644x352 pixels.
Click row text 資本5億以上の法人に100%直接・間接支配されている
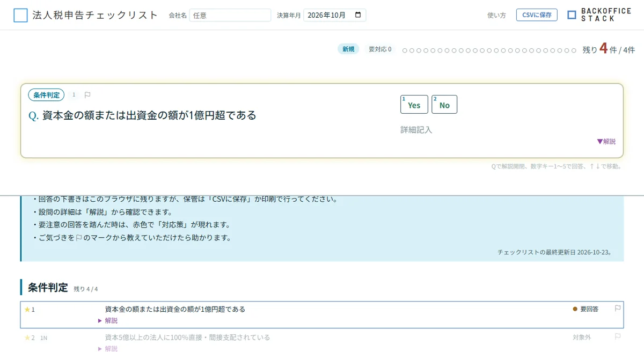pyautogui.click(x=187, y=338)
